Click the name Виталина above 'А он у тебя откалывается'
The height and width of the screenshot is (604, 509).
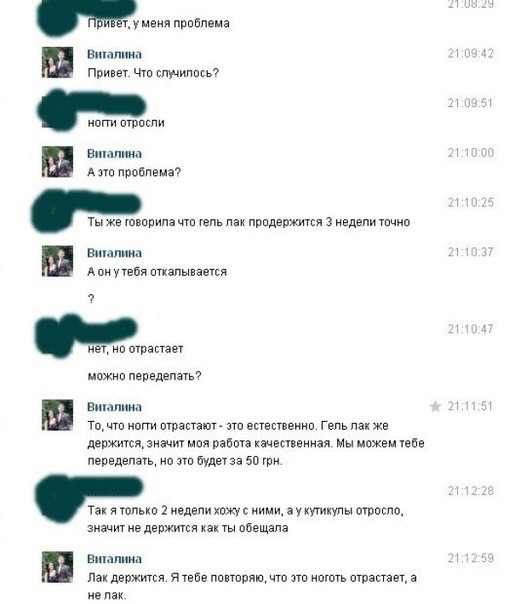coord(114,253)
